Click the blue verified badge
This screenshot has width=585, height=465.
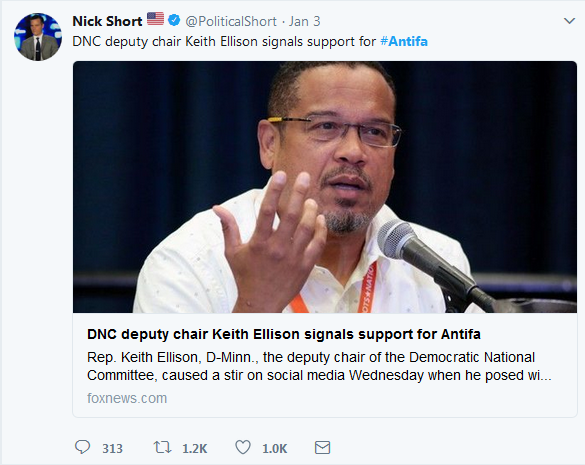point(174,20)
